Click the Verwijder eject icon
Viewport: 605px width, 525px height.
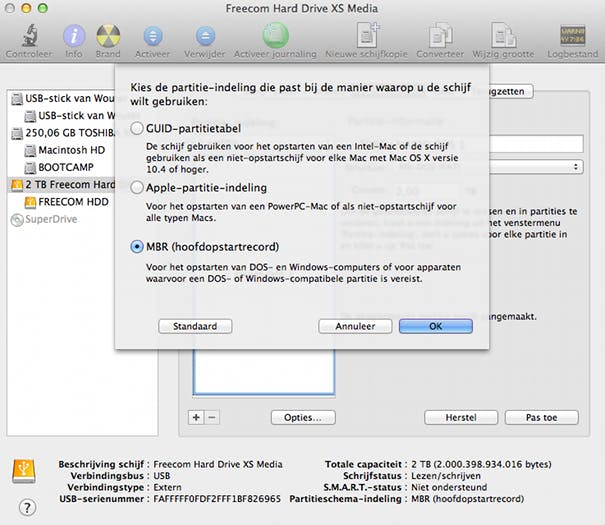(x=205, y=36)
